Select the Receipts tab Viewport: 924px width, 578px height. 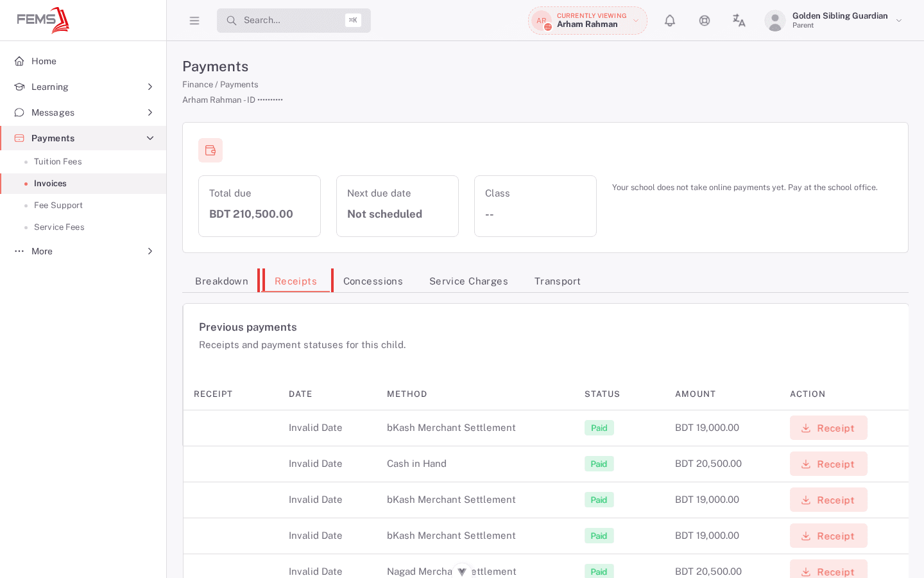point(296,281)
